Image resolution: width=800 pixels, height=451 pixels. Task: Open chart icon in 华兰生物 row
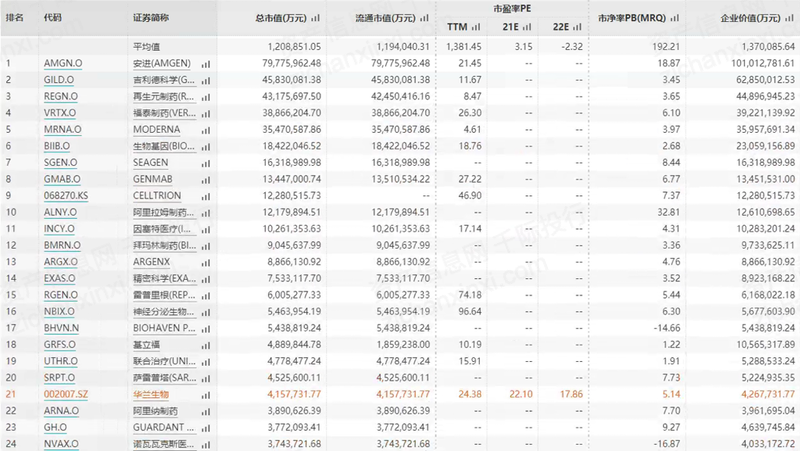point(206,395)
